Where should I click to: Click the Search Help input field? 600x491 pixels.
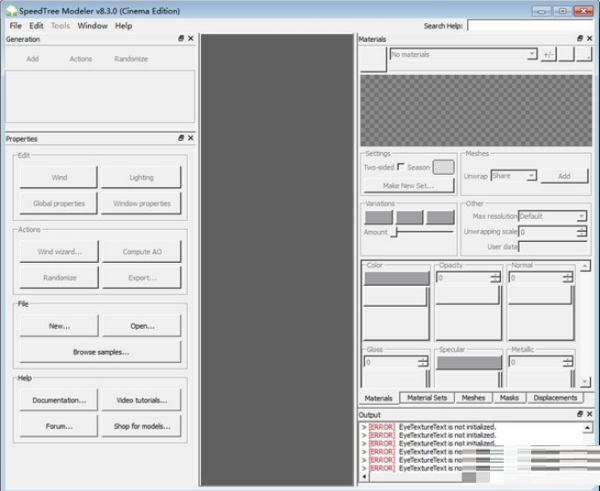531,25
